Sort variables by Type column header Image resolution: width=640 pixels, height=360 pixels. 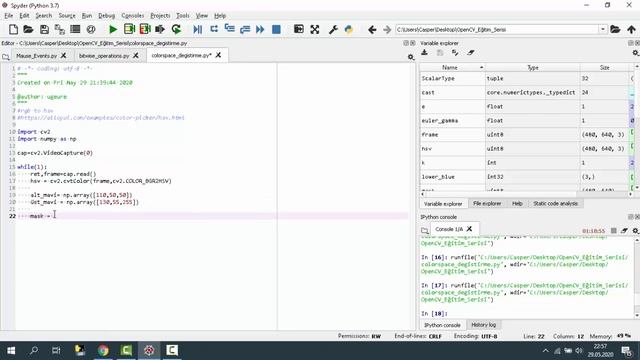coord(533,67)
